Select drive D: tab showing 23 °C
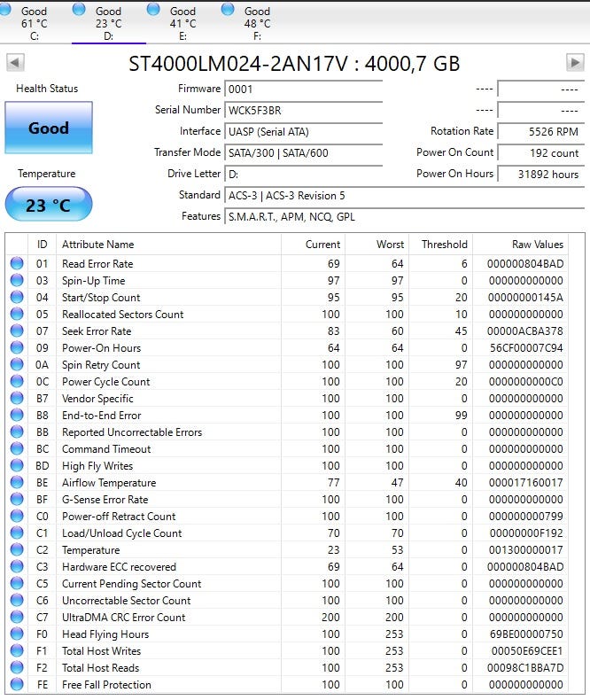Screen dimensions: 590x700 [108, 22]
